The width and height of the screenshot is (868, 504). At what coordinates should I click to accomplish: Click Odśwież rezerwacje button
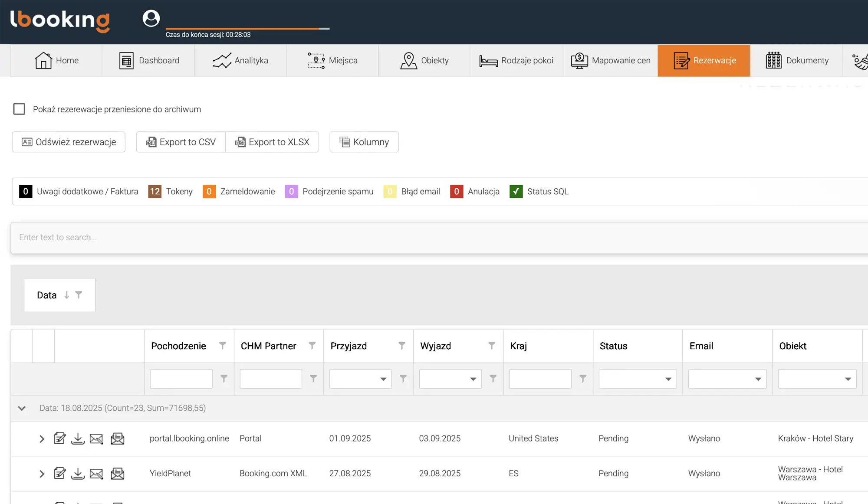(x=69, y=142)
